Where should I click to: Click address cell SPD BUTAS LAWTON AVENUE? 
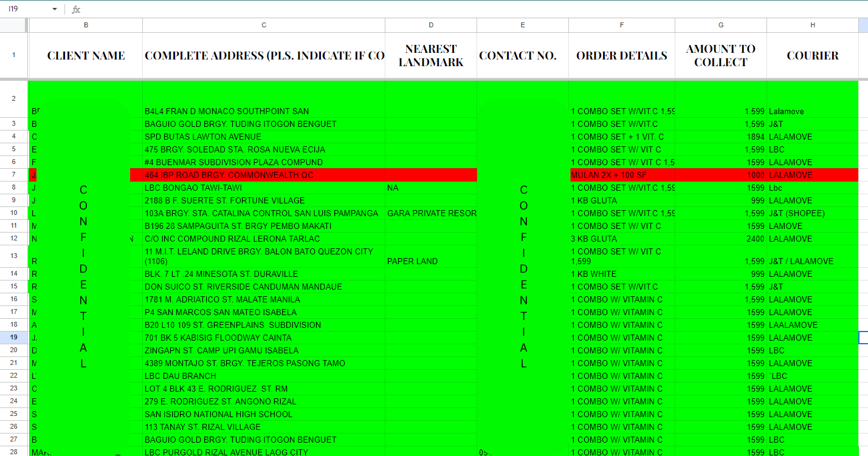[264, 137]
